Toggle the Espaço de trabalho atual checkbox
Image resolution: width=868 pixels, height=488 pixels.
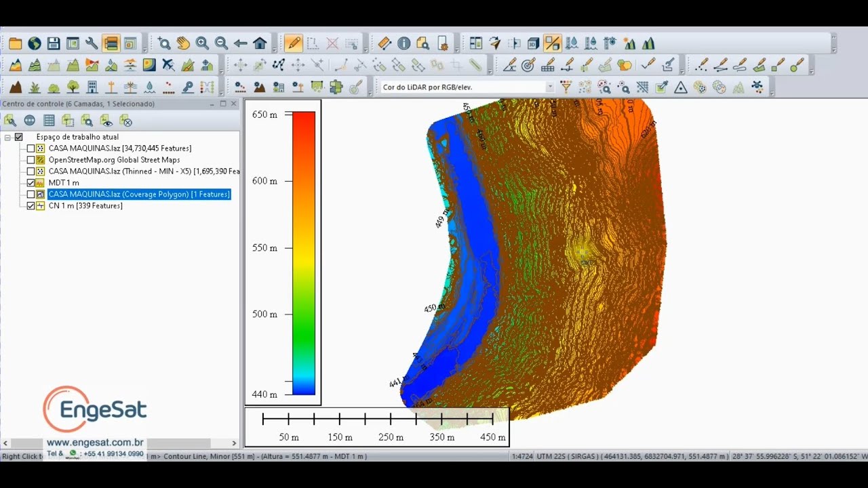19,137
